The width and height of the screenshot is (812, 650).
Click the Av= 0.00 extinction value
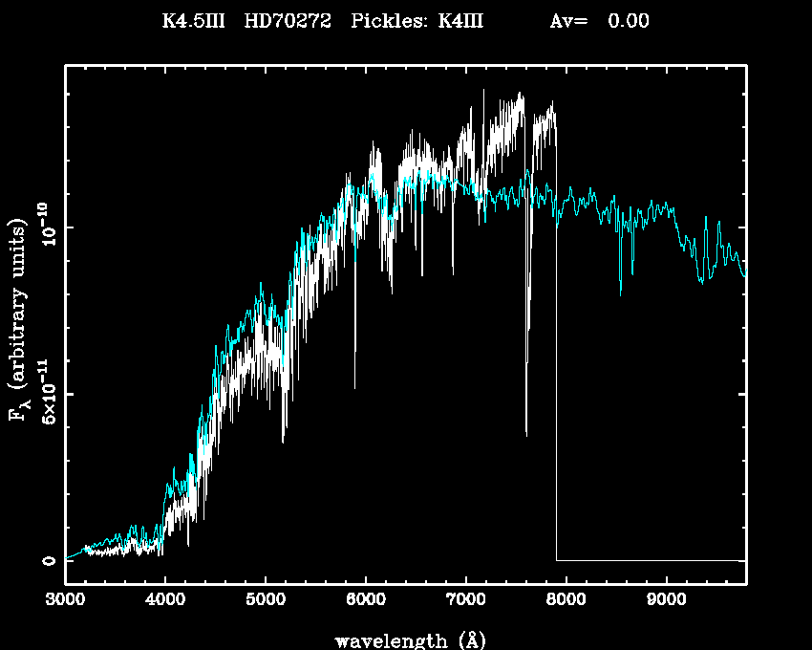coord(600,21)
